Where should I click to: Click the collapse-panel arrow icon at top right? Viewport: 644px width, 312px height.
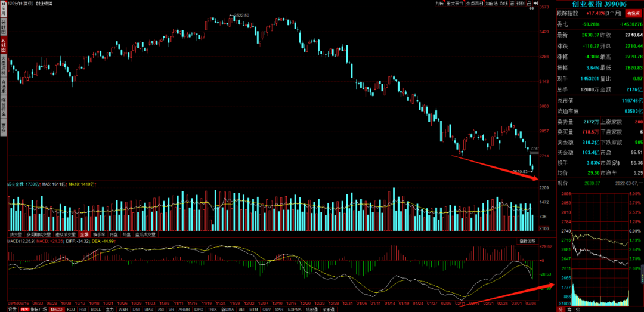pos(535,4)
